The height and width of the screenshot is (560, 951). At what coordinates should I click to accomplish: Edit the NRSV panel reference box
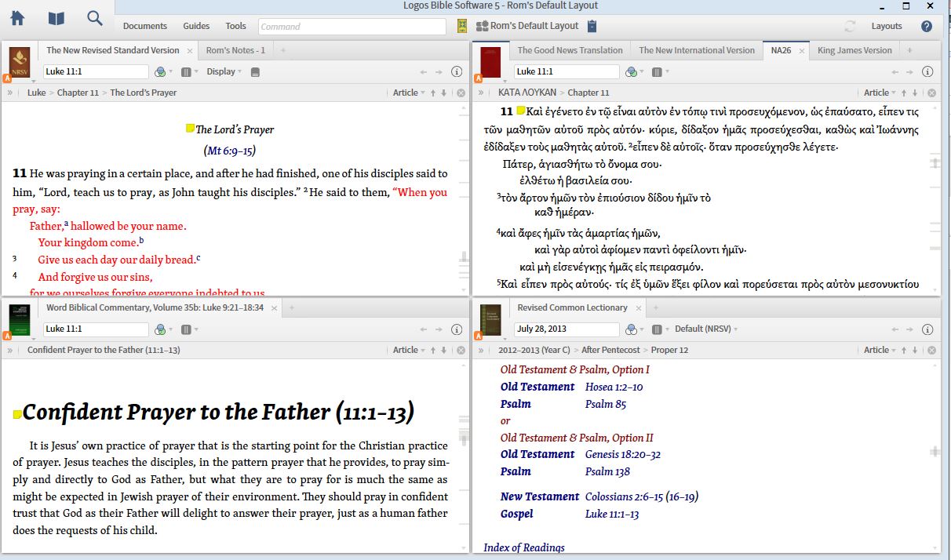96,71
